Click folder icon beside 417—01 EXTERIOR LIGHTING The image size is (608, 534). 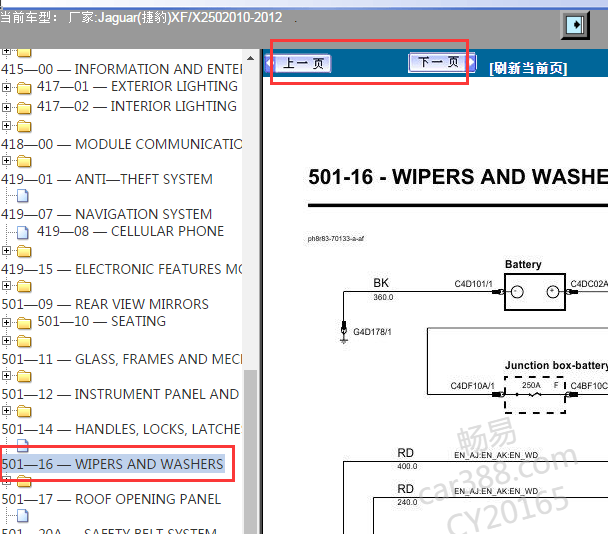[24, 88]
